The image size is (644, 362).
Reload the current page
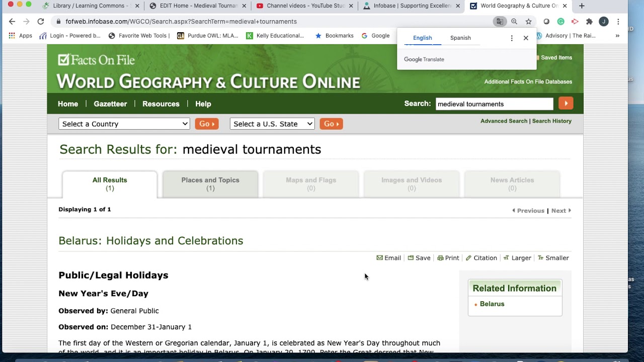coord(41,22)
